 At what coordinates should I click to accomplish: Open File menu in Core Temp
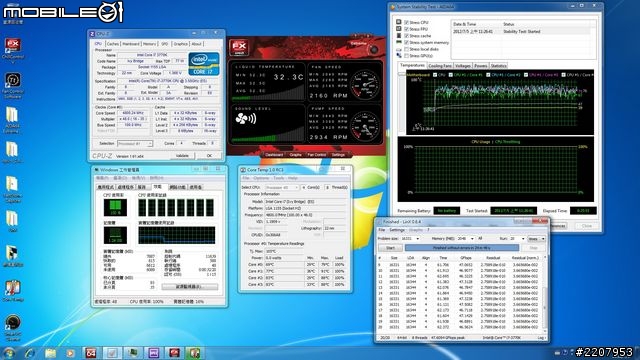tap(246, 178)
